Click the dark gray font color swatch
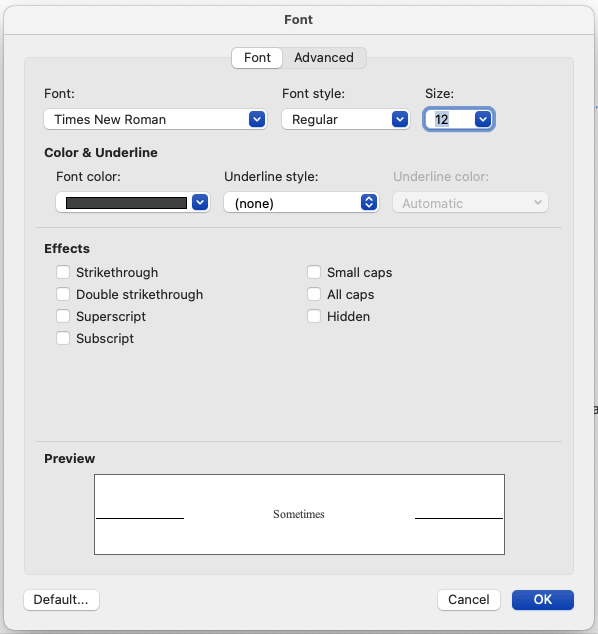The image size is (598, 634). coord(126,203)
